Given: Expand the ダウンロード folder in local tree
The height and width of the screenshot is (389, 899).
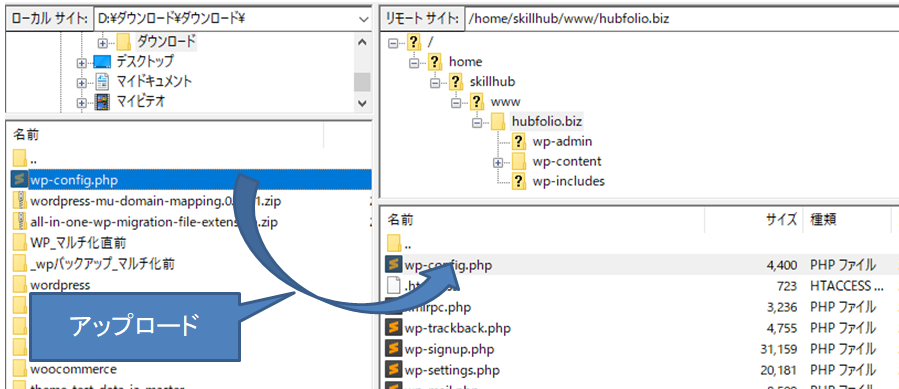Looking at the screenshot, I should (103, 42).
